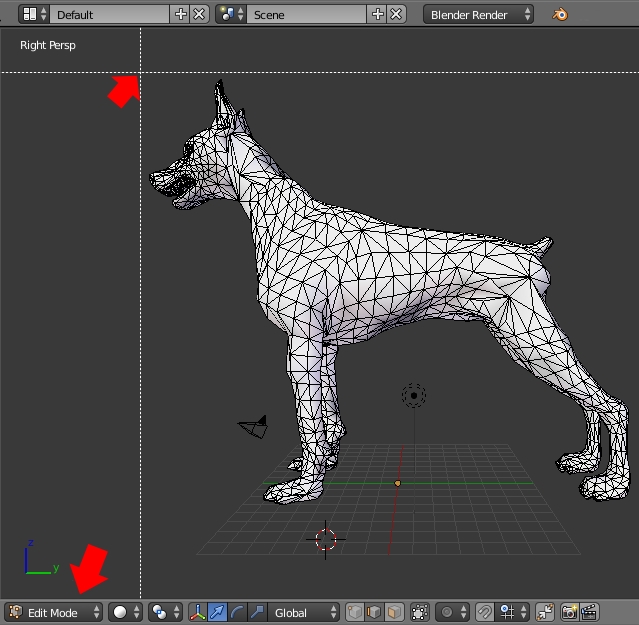This screenshot has height=625, width=639.
Task: Open the viewport shading dropdown
Action: pos(126,612)
